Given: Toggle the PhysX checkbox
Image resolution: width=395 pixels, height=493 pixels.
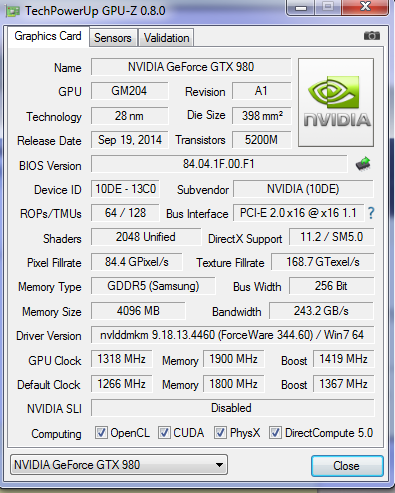Looking at the screenshot, I should click(220, 433).
